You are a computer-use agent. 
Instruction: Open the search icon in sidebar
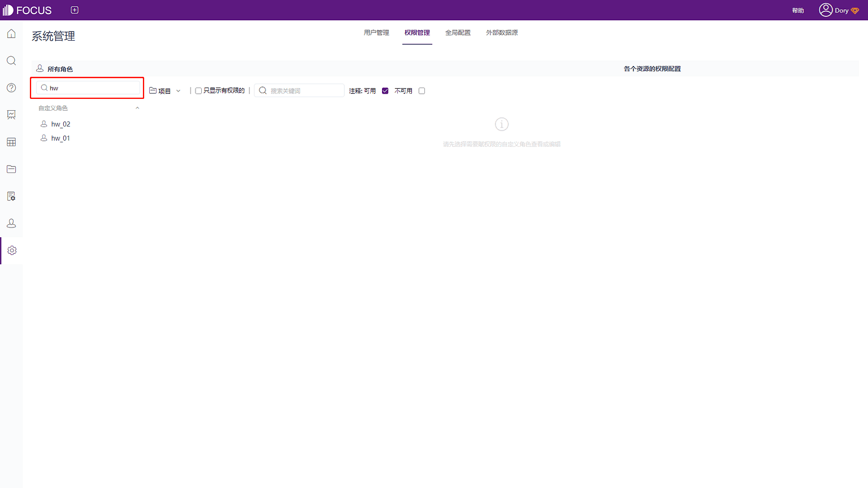coord(11,61)
